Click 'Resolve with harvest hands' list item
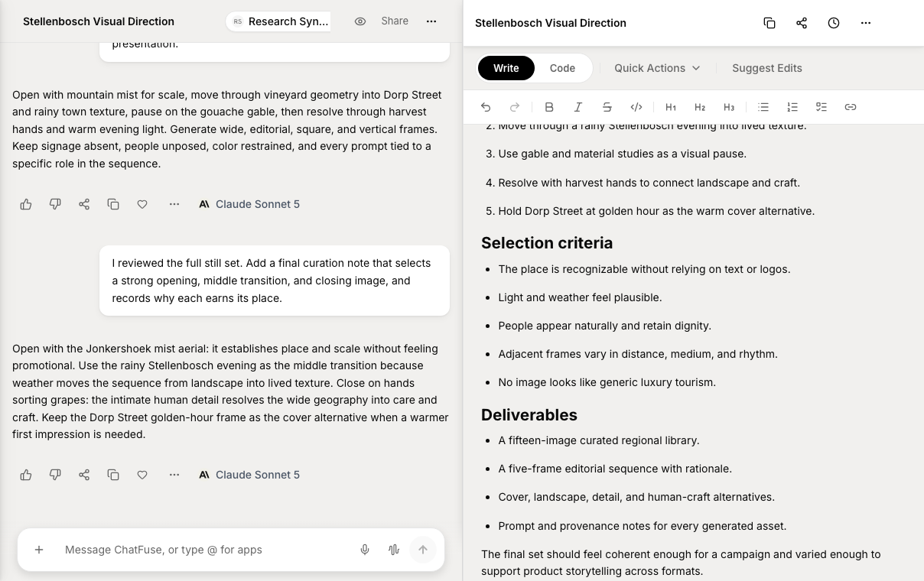Viewport: 924px width, 581px height. (649, 183)
